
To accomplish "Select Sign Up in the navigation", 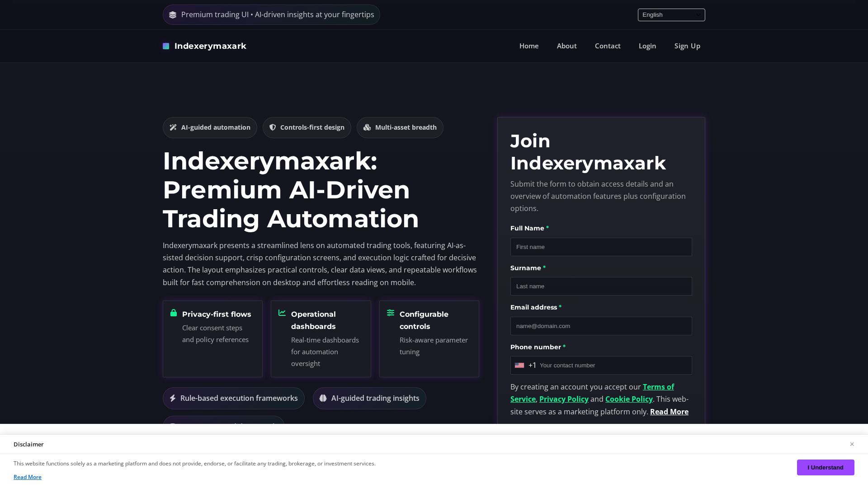I will [687, 46].
